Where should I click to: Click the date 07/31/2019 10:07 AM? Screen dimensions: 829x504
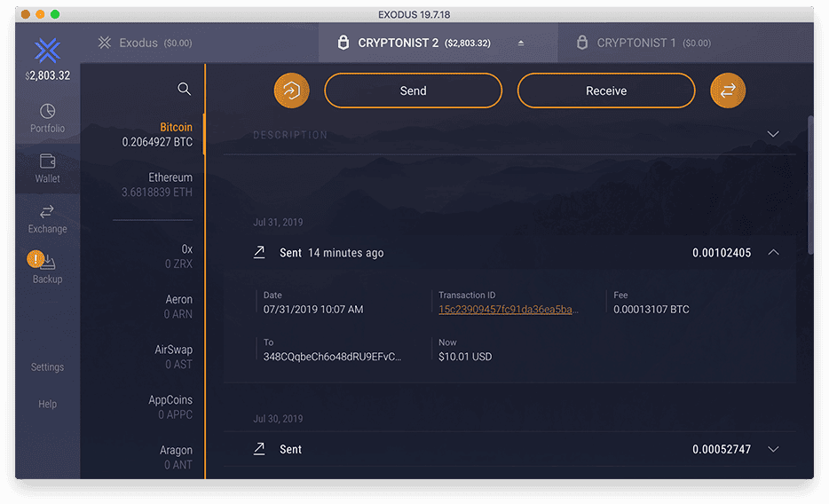tap(313, 310)
